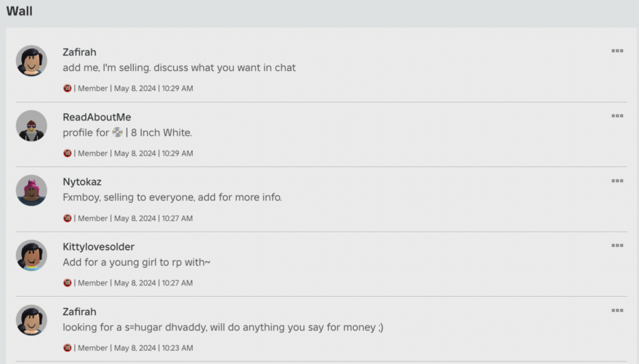Click Nytokaz's pink-haired avatar

click(x=31, y=191)
